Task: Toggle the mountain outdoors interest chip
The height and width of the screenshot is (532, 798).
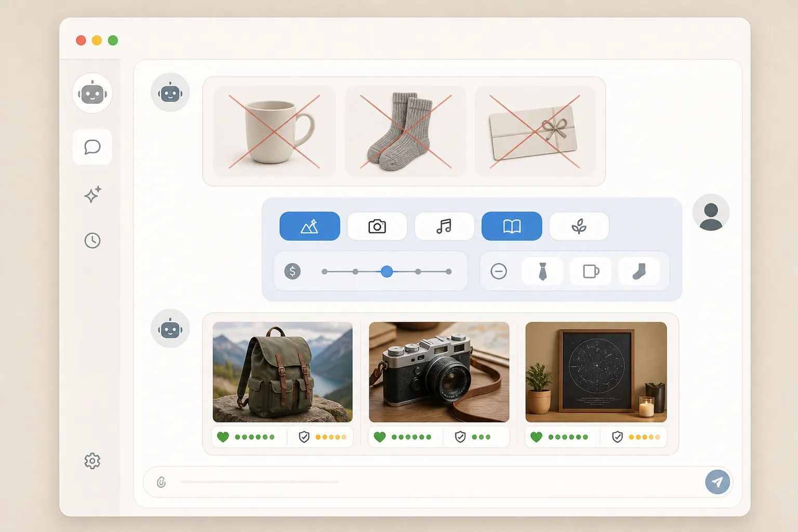Action: pyautogui.click(x=310, y=226)
